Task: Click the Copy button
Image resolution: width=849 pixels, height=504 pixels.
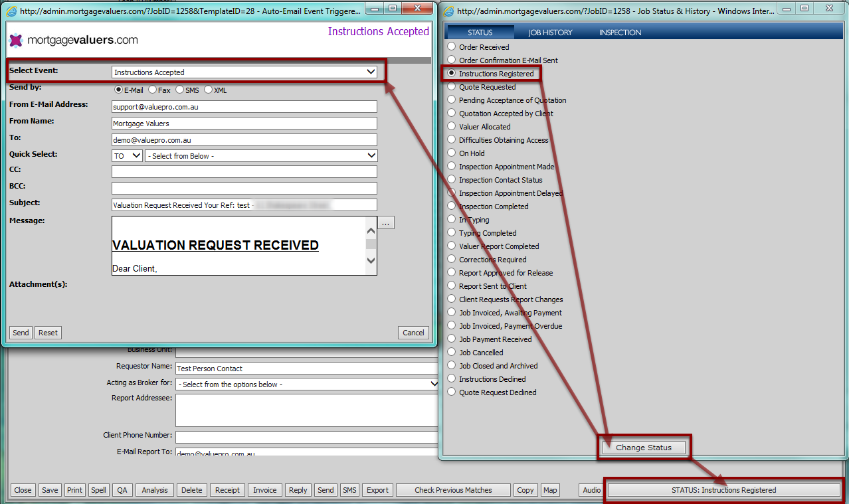Action: click(x=525, y=490)
